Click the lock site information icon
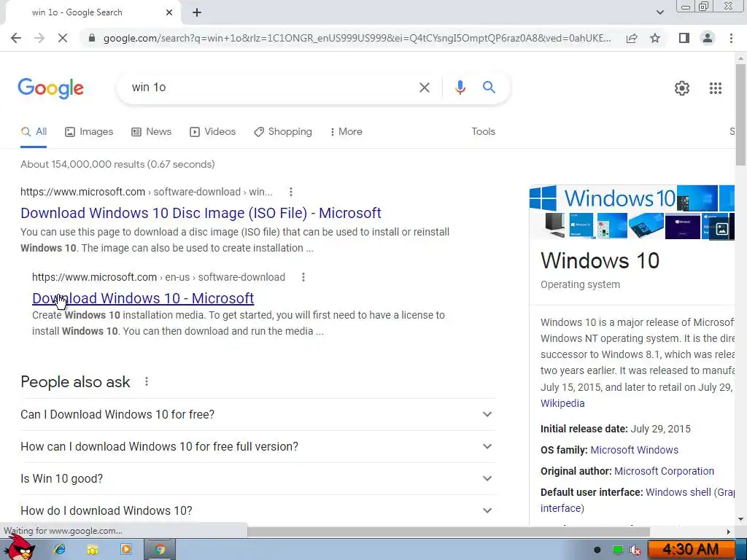This screenshot has height=560, width=747. pyautogui.click(x=92, y=38)
